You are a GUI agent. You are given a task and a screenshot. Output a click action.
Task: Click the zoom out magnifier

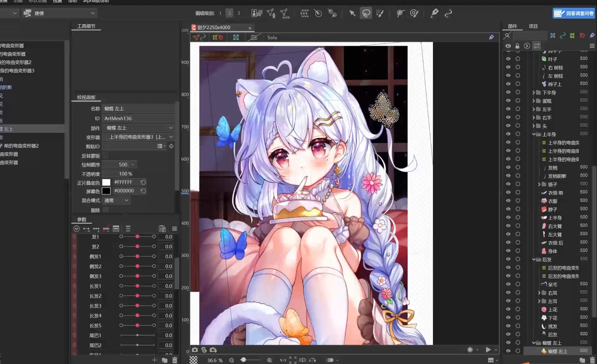coord(232,360)
